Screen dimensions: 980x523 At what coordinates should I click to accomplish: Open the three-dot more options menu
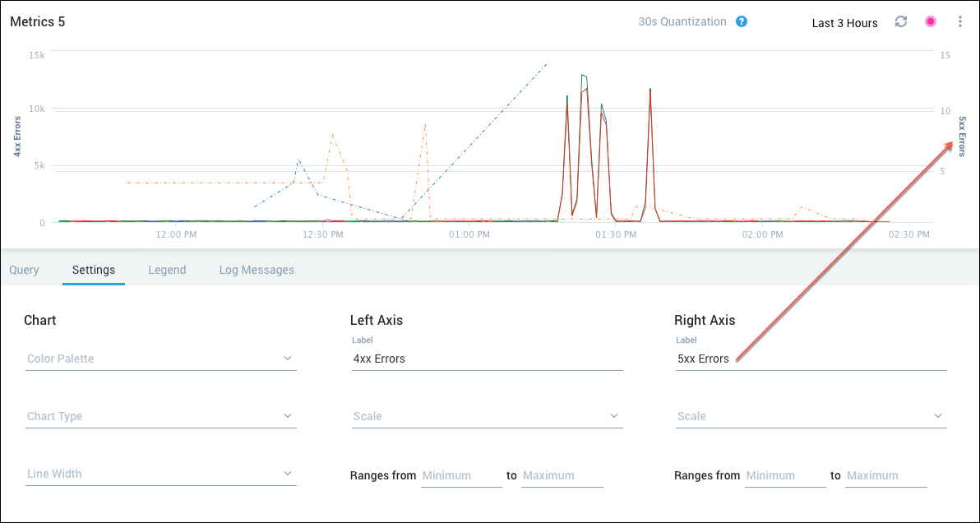coord(959,22)
